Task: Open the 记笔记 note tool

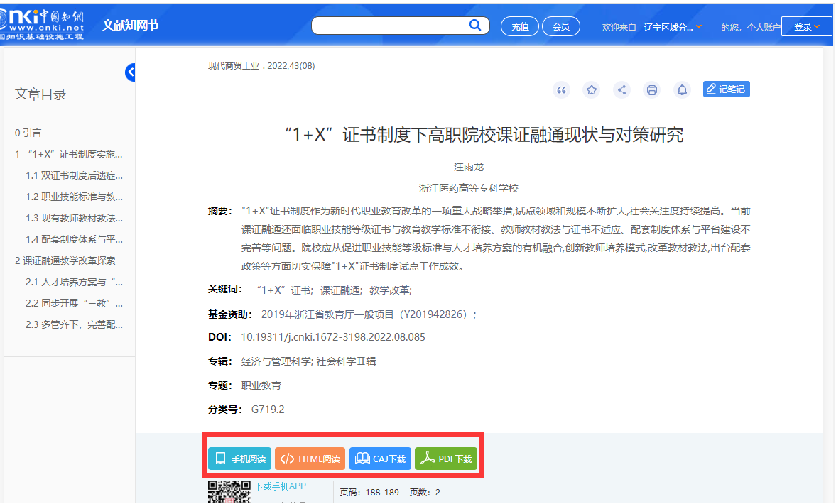Action: tap(726, 89)
